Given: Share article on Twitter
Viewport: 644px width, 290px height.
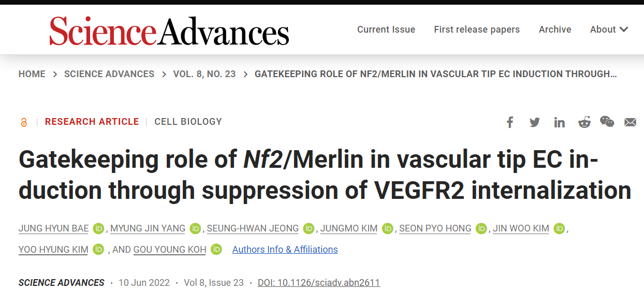Looking at the screenshot, I should [x=535, y=122].
